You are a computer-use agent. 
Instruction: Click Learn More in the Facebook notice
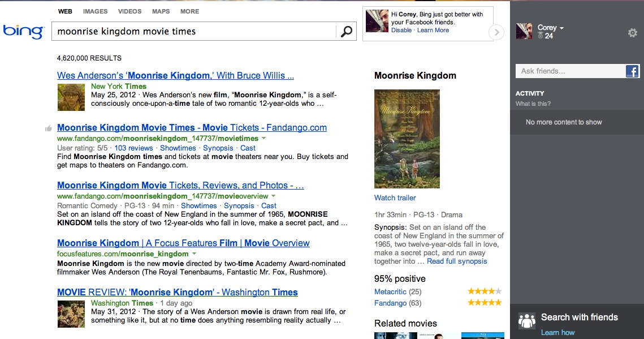(433, 30)
